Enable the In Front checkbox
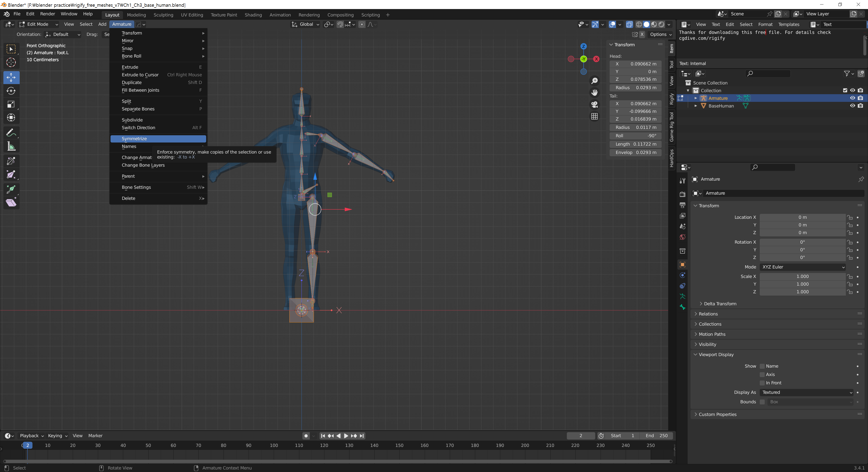The image size is (868, 472). click(x=762, y=383)
